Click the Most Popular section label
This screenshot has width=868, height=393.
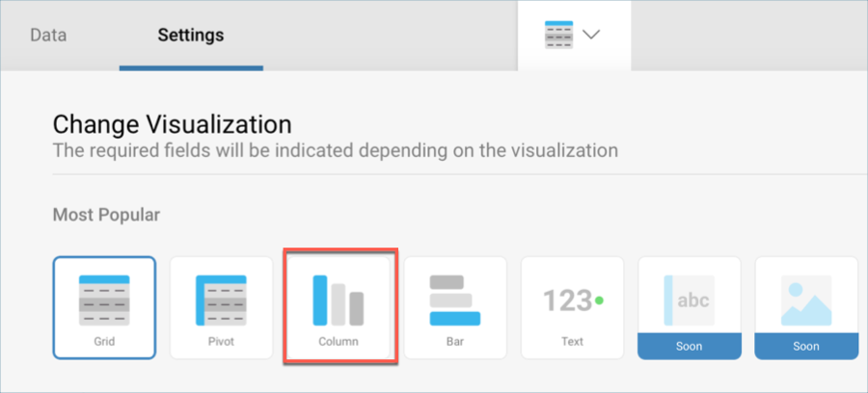tap(106, 215)
